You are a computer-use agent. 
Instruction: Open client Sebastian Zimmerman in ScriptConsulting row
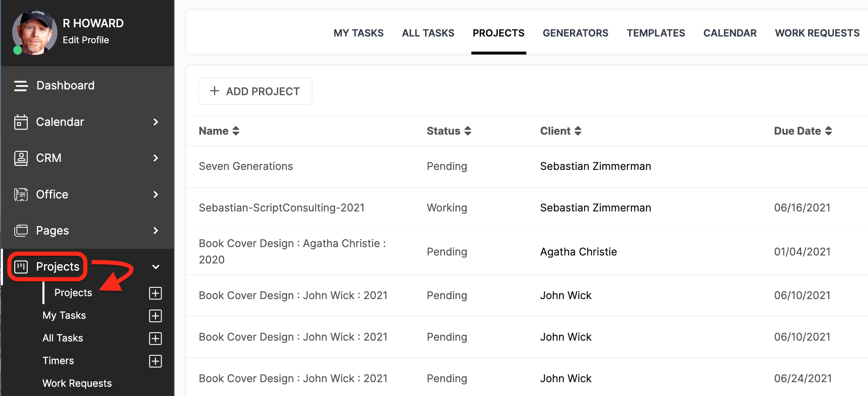click(x=596, y=208)
